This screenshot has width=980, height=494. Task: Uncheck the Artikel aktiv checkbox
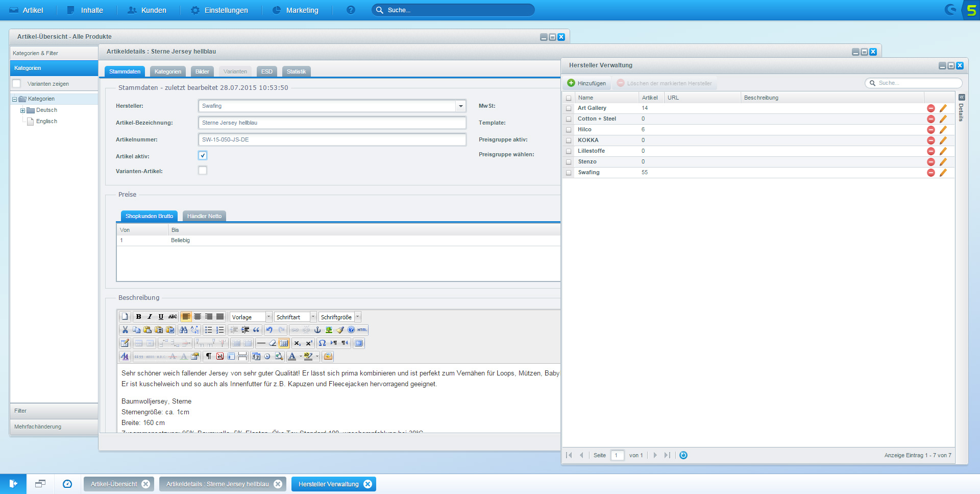tap(203, 156)
